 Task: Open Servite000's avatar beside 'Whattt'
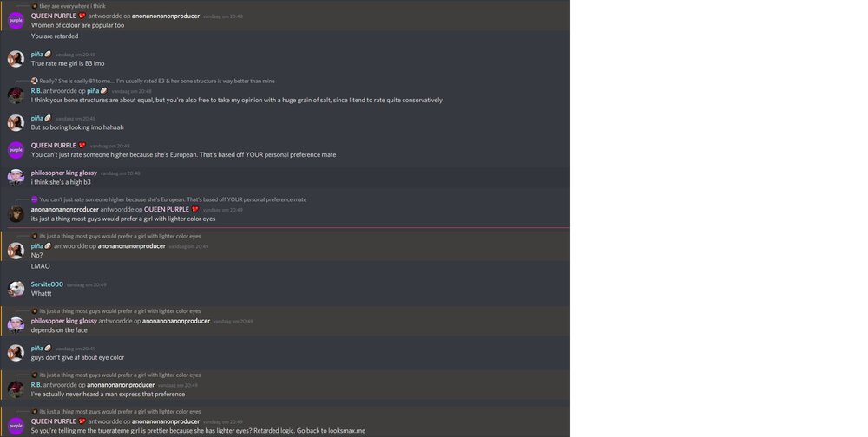click(16, 289)
